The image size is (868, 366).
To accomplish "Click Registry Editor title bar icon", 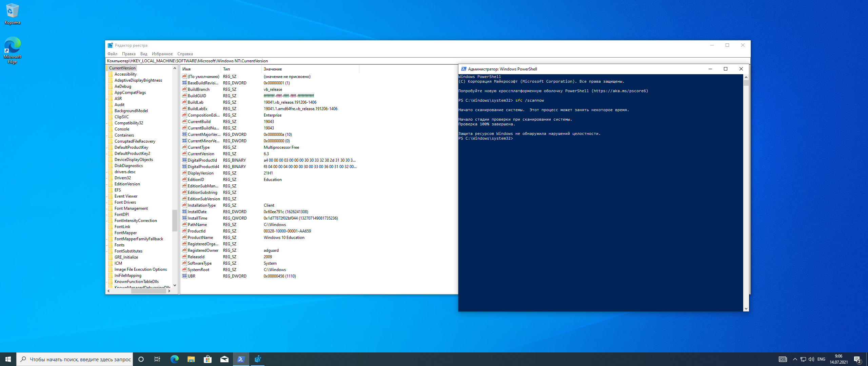I will [110, 45].
